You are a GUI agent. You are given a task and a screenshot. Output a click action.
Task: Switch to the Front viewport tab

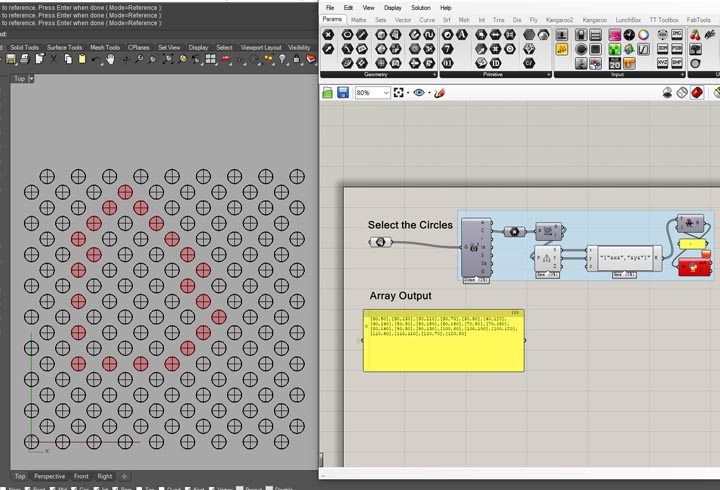point(81,476)
